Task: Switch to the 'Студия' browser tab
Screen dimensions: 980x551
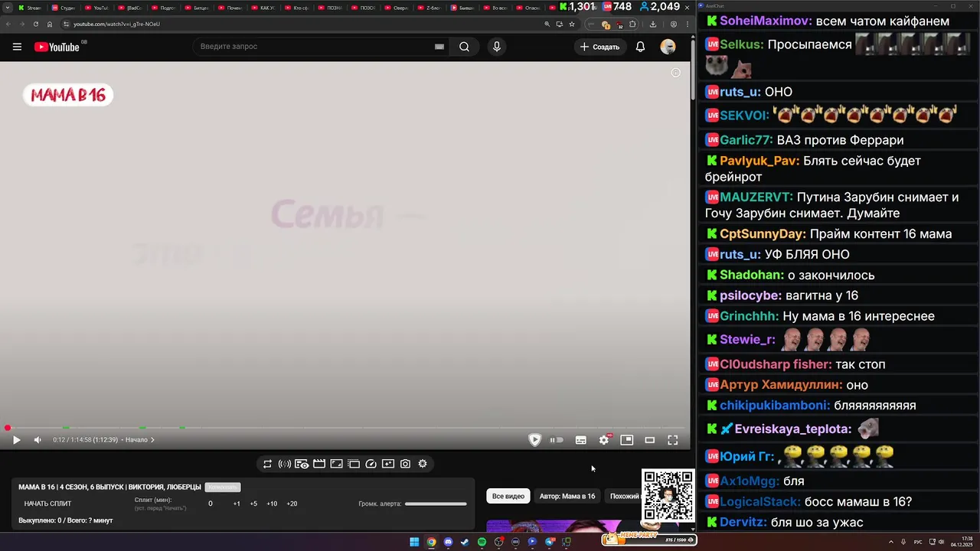Action: [64, 8]
